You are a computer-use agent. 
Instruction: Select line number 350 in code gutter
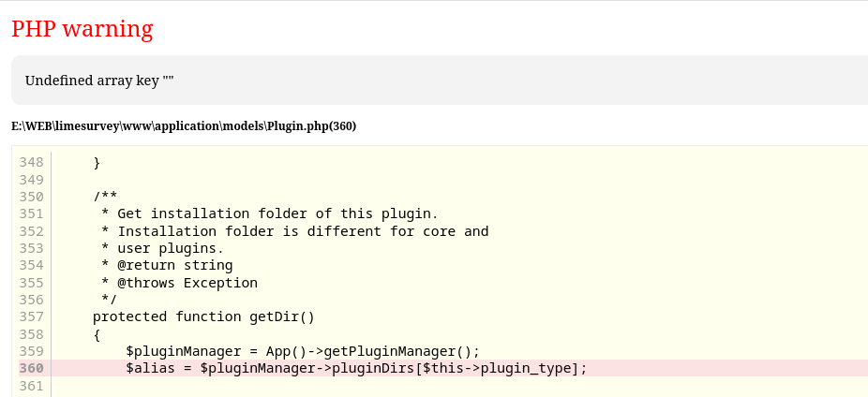[31, 197]
